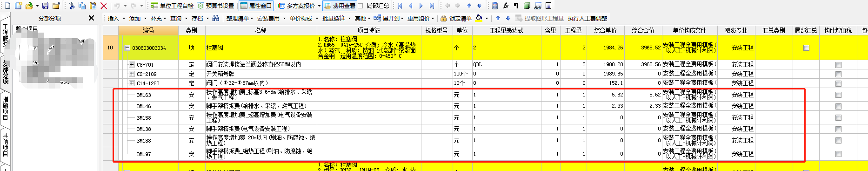Go to next record arrow icon

421,6
